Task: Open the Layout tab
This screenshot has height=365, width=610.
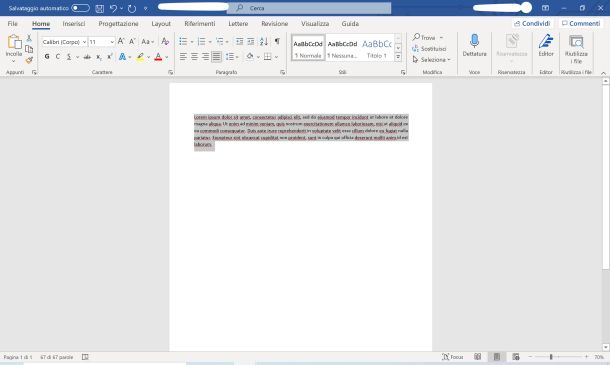Action: click(161, 24)
